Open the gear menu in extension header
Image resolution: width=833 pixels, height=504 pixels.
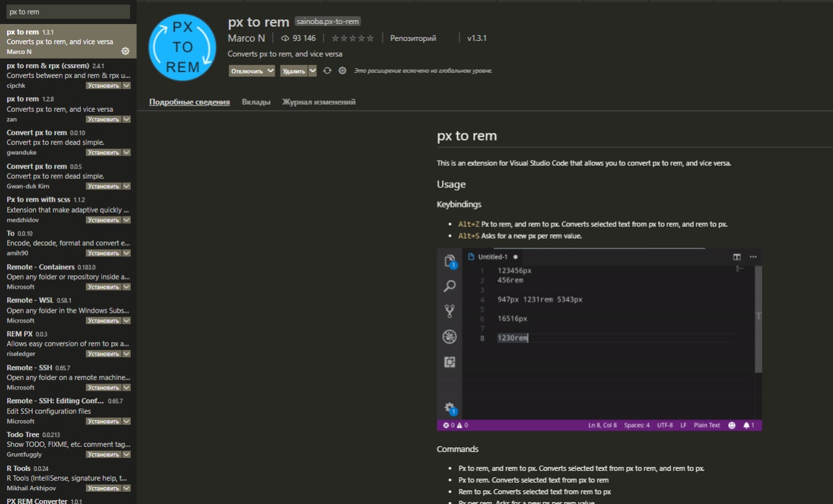(x=342, y=71)
